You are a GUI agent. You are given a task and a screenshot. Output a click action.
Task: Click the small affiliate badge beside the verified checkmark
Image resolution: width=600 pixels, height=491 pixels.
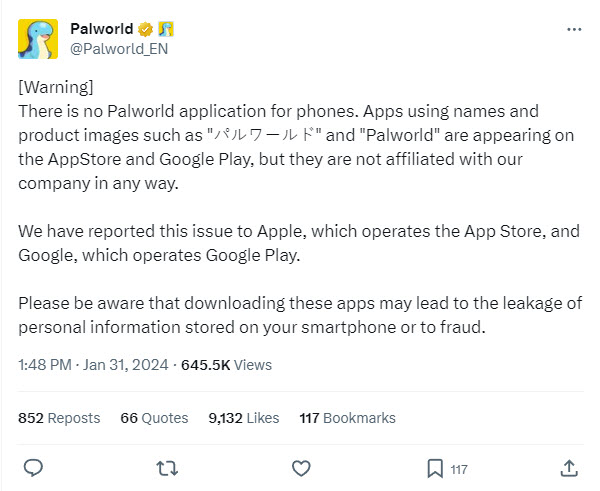pos(166,29)
